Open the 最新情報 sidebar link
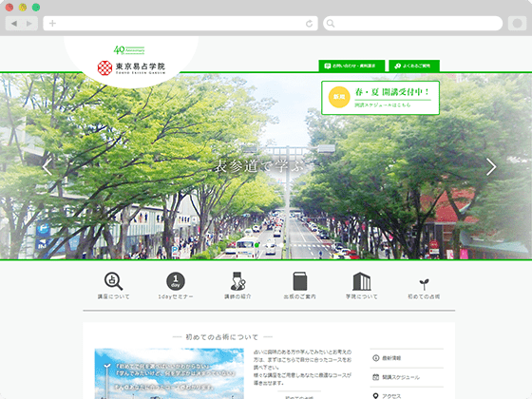This screenshot has height=399, width=532. pyautogui.click(x=407, y=358)
